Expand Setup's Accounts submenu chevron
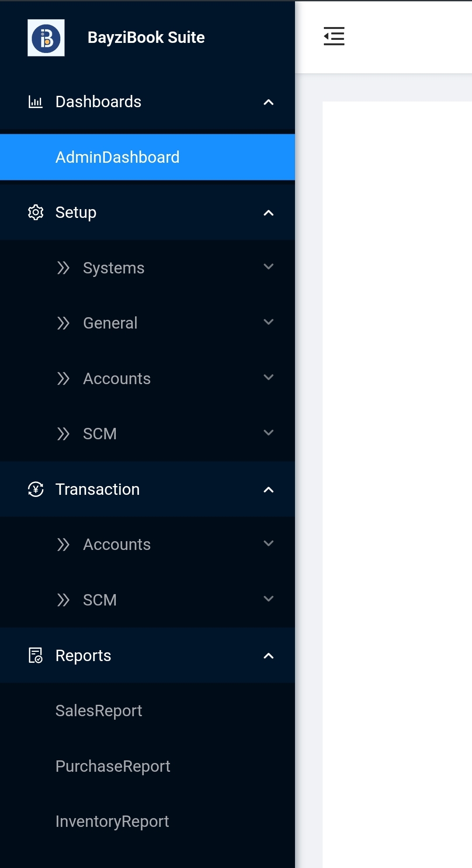 [268, 378]
